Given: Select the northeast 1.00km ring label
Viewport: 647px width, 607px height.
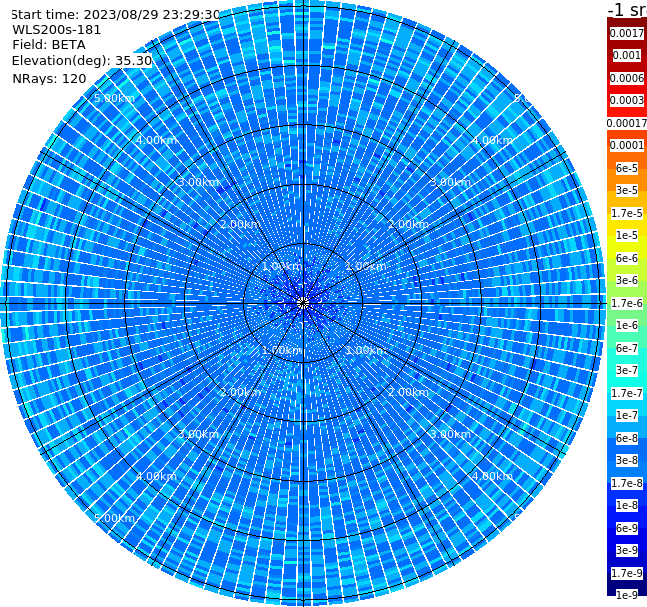Looking at the screenshot, I should pyautogui.click(x=366, y=266).
